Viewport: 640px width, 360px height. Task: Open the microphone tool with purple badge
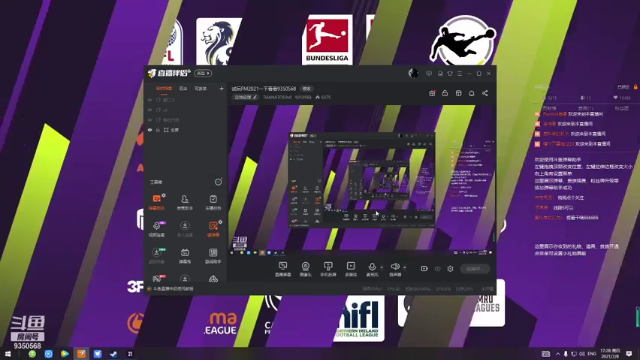157,229
